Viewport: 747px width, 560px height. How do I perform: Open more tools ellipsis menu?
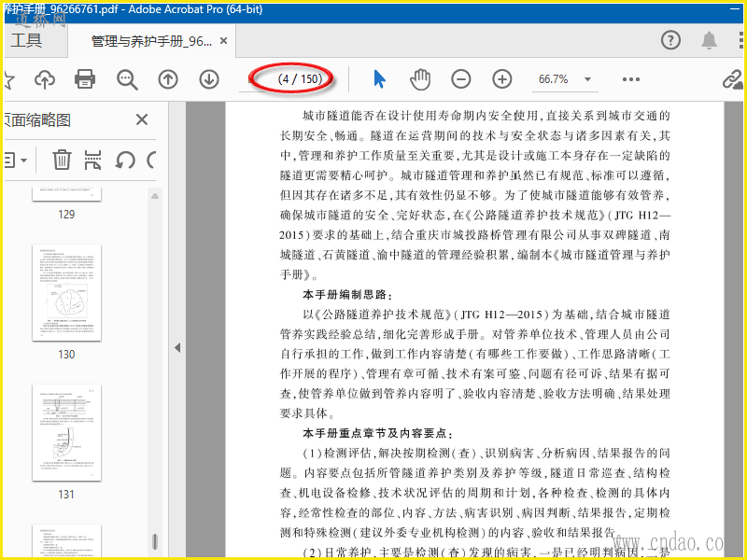(631, 79)
